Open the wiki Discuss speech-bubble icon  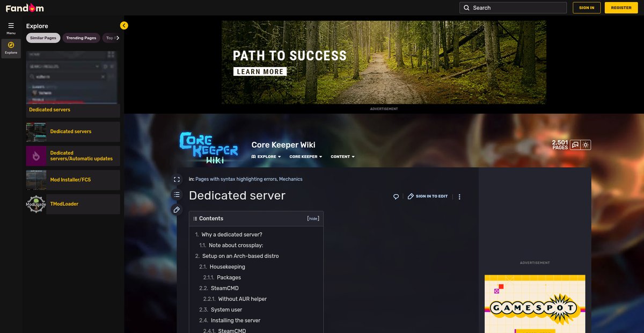(x=575, y=144)
